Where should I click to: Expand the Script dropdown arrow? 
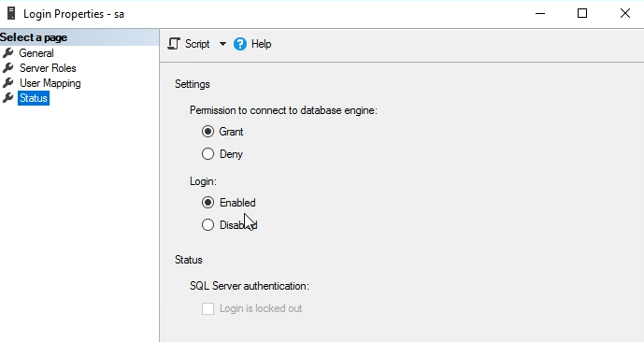coord(222,44)
